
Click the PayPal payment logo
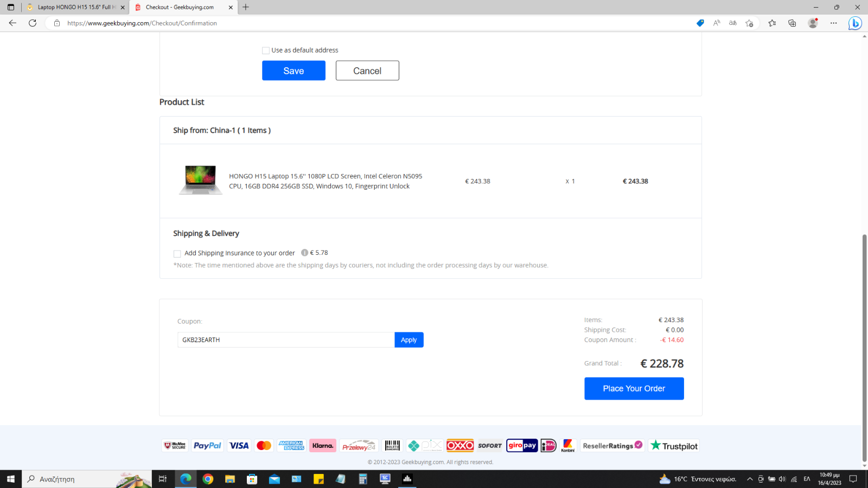point(207,446)
